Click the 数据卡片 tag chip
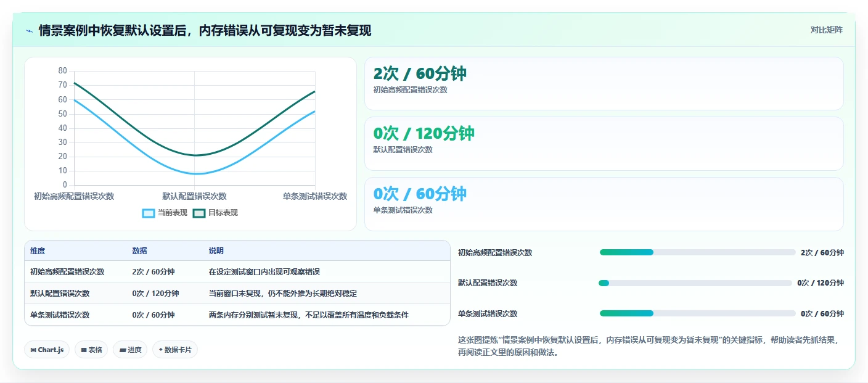The image size is (868, 383). point(175,350)
